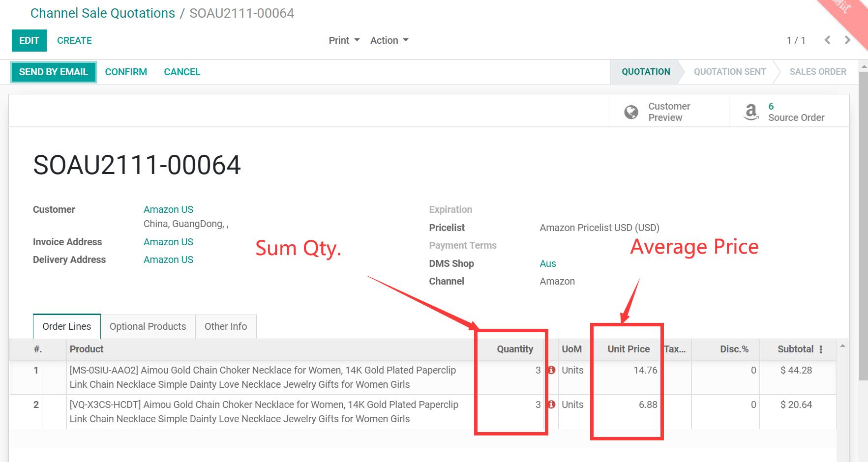Click the Amazon Pricelist USD (USD) value
Viewport: 868px width, 462px height.
599,228
